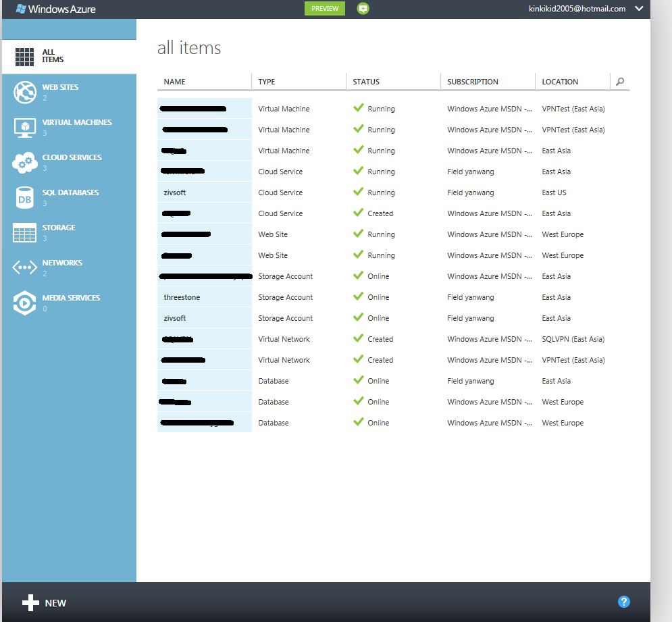Click the NEW label in bottom bar
The width and height of the screenshot is (672, 622).
(x=55, y=603)
